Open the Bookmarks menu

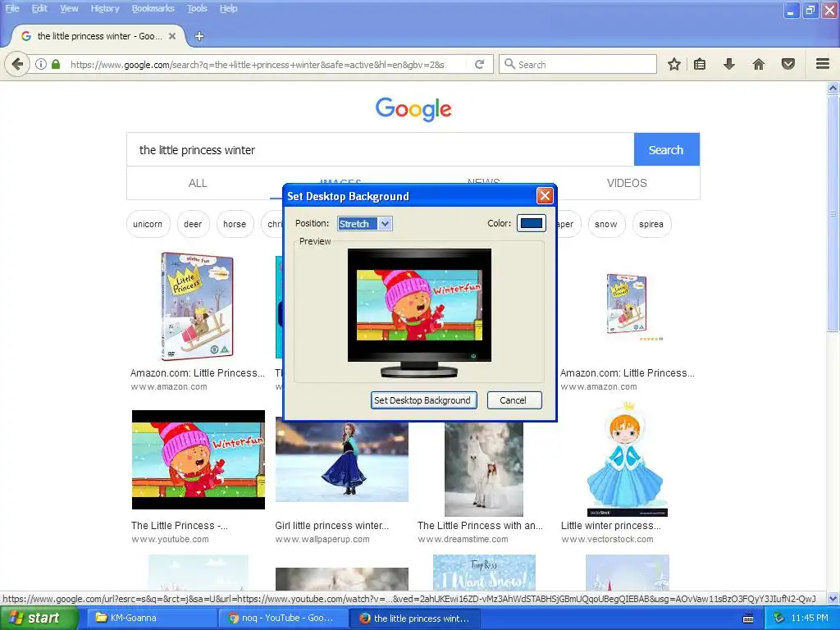[x=153, y=8]
